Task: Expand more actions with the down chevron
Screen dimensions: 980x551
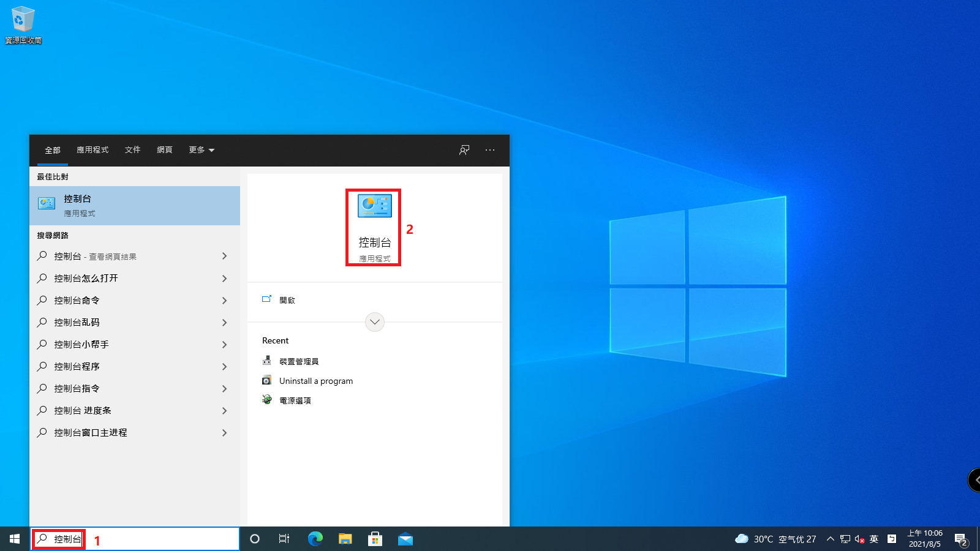Action: (x=375, y=321)
